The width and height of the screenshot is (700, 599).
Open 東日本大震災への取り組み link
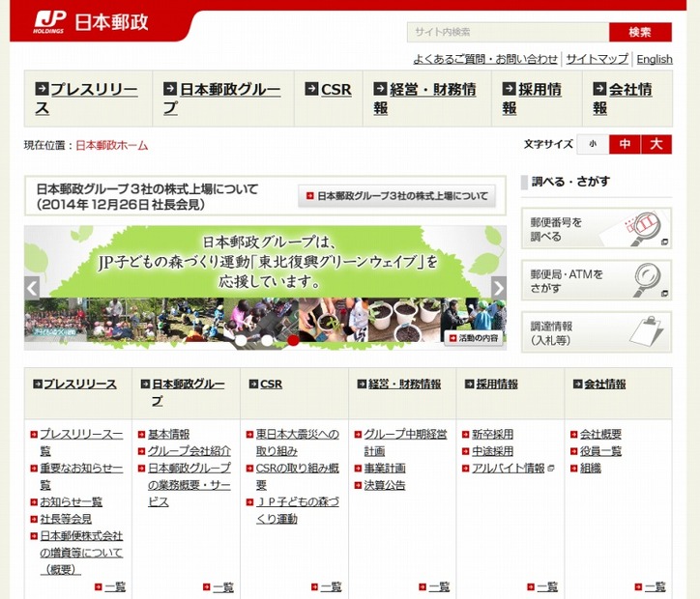click(298, 442)
